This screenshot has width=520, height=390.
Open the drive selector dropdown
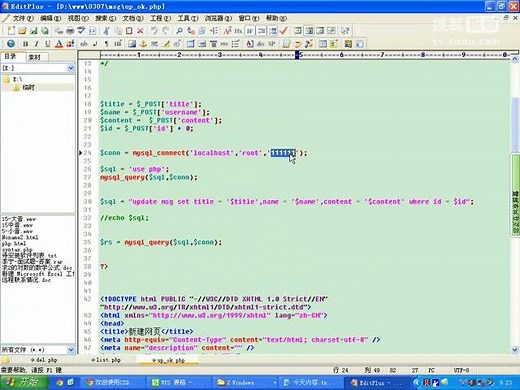pyautogui.click(x=71, y=68)
